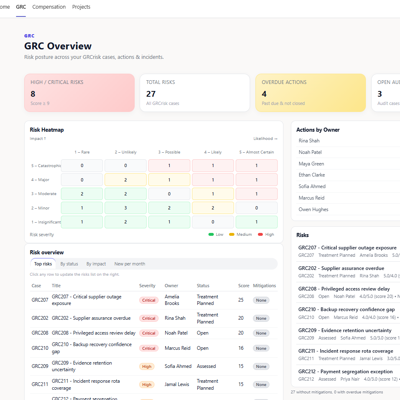This screenshot has height=400, width=400.
Task: Switch to the By status tab
Action: tap(69, 264)
